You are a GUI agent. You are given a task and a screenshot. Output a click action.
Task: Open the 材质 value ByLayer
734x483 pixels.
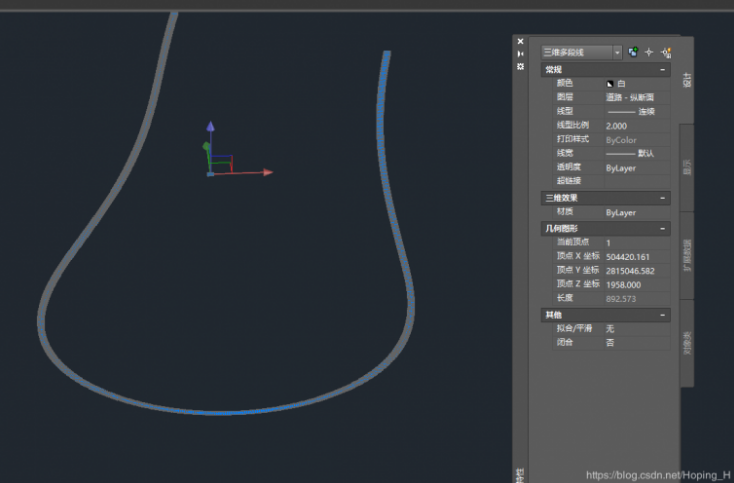coord(637,212)
